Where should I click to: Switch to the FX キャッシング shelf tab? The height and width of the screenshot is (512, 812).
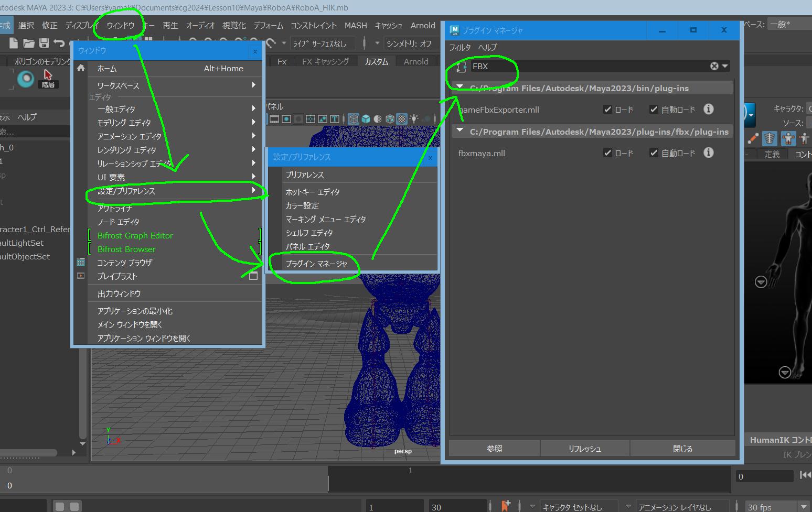(x=326, y=61)
